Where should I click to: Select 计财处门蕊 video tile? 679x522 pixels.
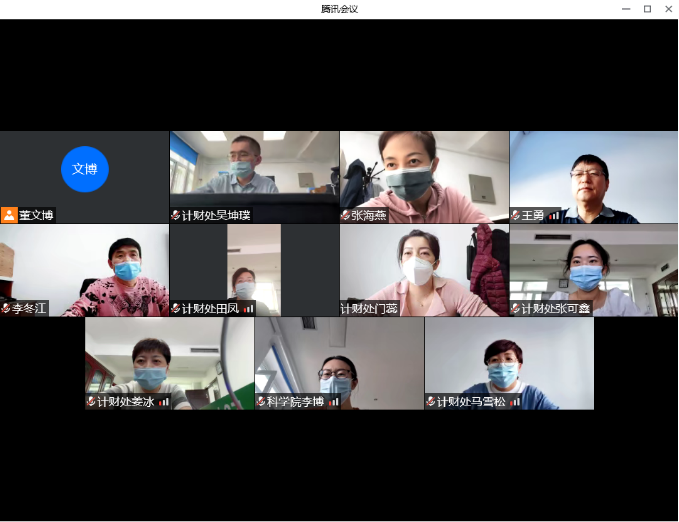coord(424,270)
